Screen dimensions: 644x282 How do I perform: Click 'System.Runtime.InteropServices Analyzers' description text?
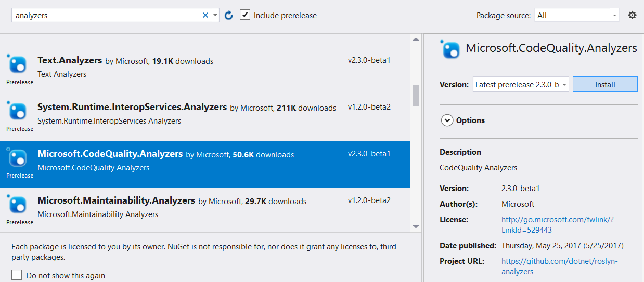tap(109, 121)
